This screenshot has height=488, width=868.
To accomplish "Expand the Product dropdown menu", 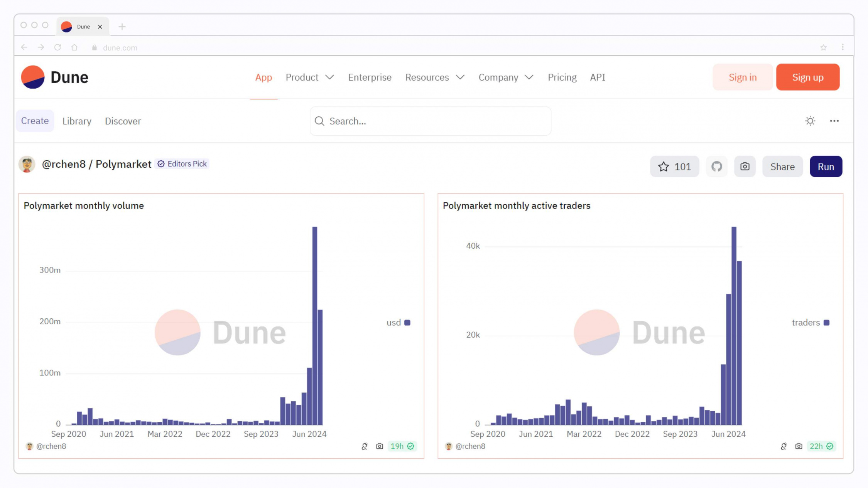I will click(x=310, y=77).
